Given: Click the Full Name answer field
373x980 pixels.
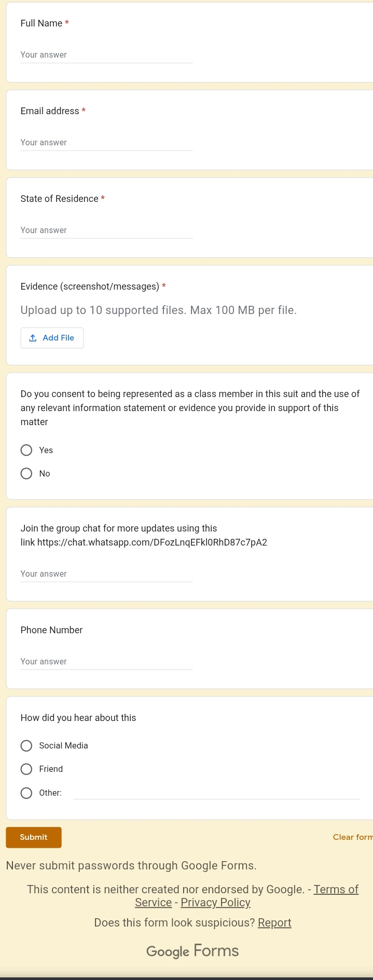Looking at the screenshot, I should click(106, 55).
